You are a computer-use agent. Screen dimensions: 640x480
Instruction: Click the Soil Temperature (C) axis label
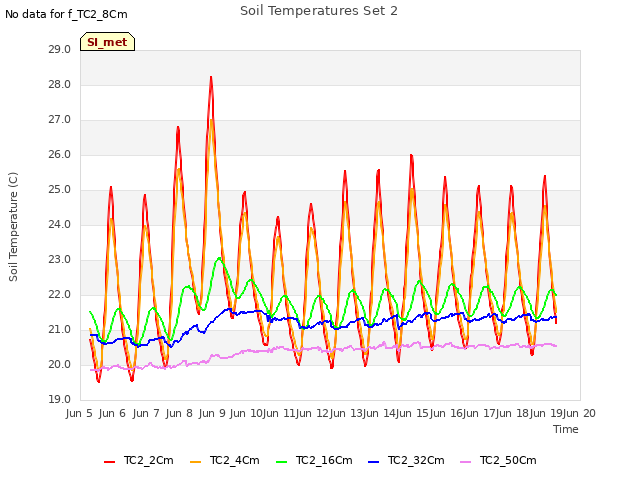13,227
